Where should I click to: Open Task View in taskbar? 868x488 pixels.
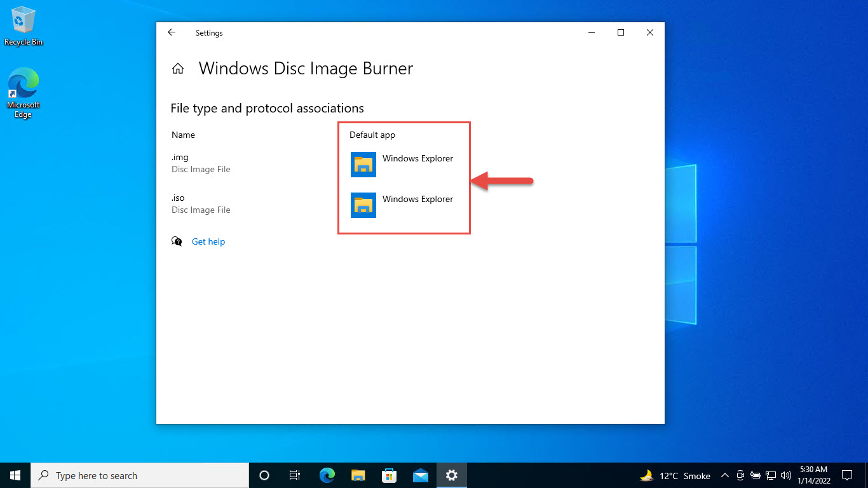295,475
